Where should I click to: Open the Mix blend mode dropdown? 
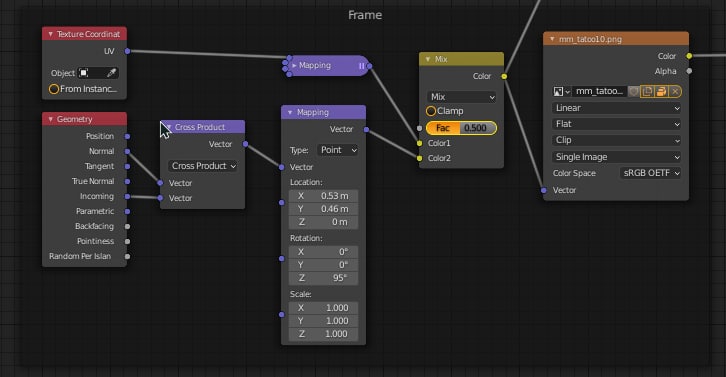(462, 97)
